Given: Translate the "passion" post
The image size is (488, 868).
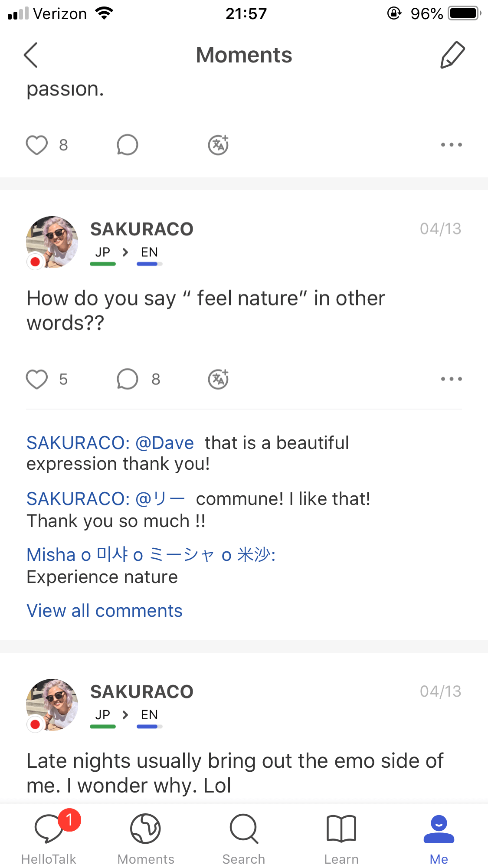Looking at the screenshot, I should [218, 145].
